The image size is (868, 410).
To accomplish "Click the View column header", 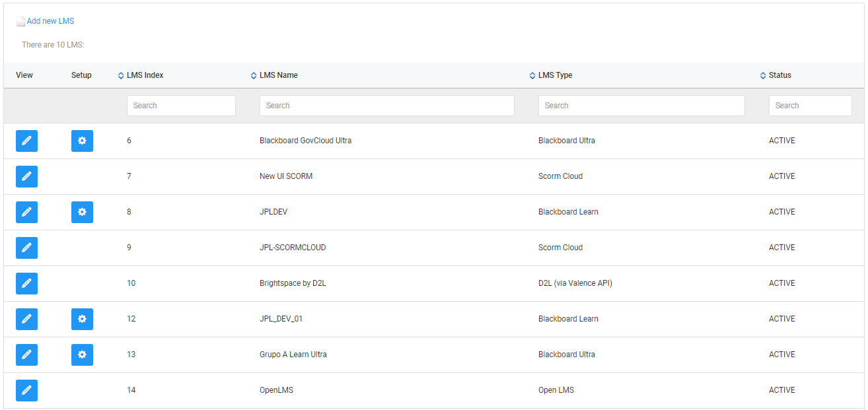I will tap(24, 75).
